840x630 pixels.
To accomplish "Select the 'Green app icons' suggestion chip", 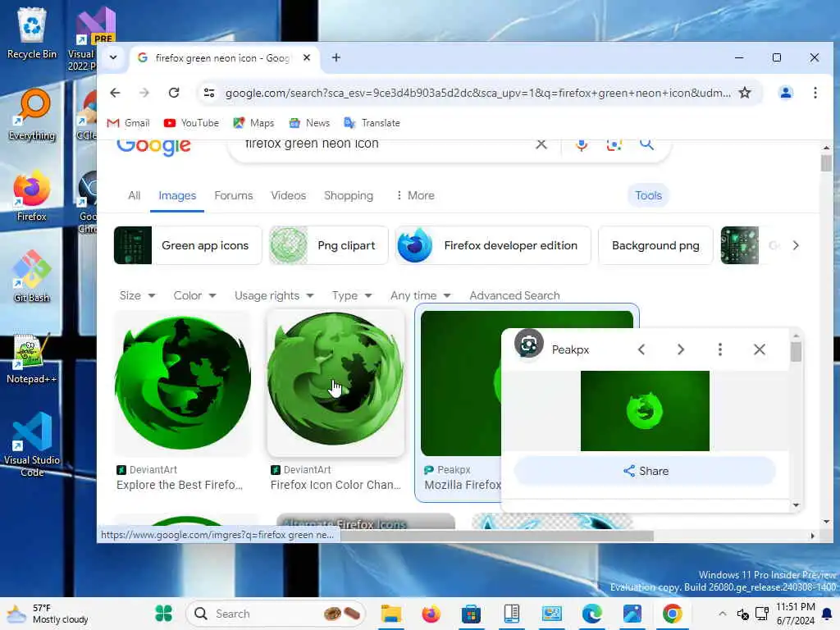I will tap(188, 245).
